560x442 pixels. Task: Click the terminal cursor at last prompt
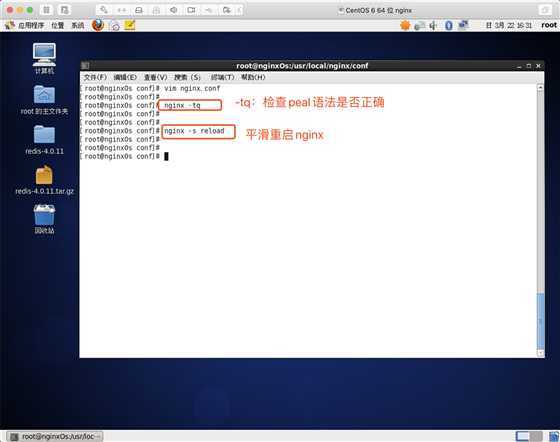tap(166, 156)
